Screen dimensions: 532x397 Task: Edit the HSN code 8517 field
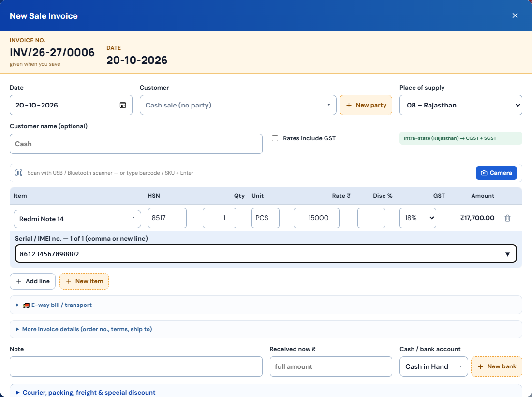(x=167, y=218)
